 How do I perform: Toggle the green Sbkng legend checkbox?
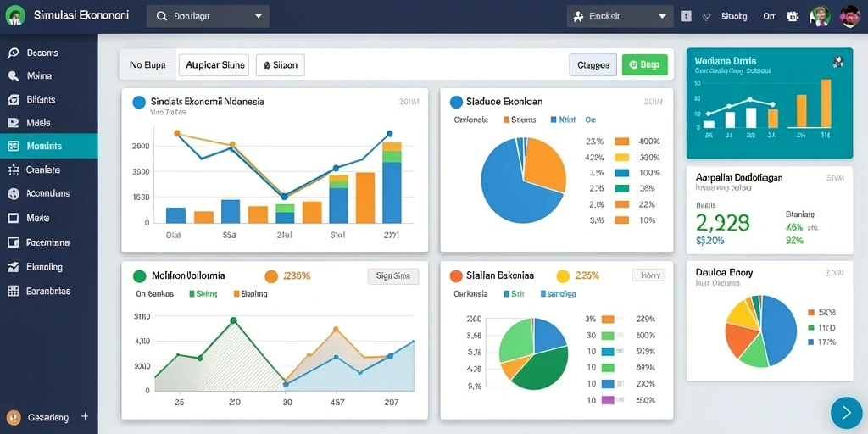coord(192,294)
